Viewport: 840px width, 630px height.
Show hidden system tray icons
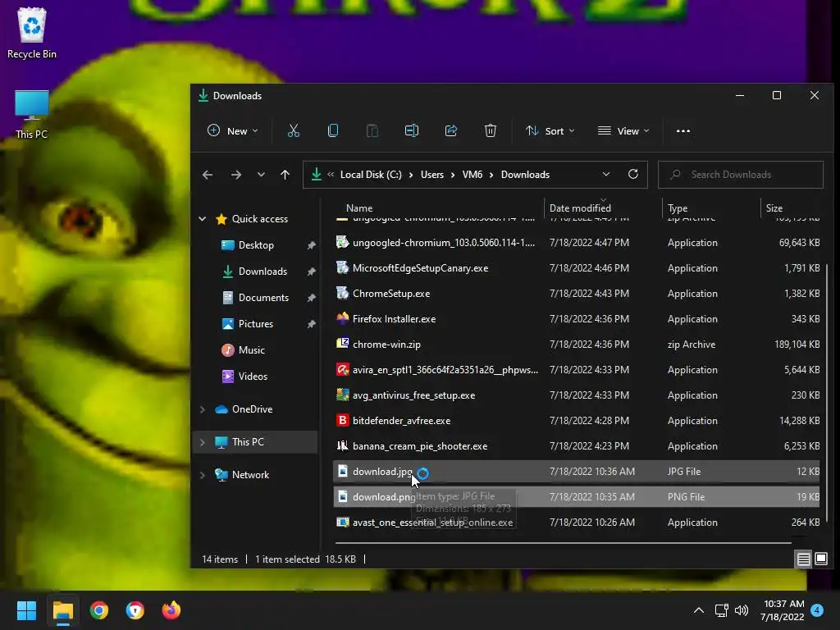(x=699, y=610)
